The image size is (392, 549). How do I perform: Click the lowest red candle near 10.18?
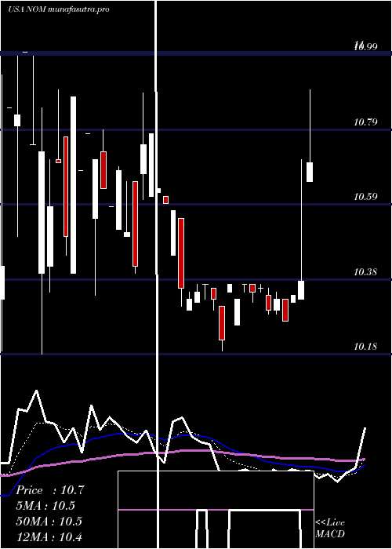[x=222, y=323]
